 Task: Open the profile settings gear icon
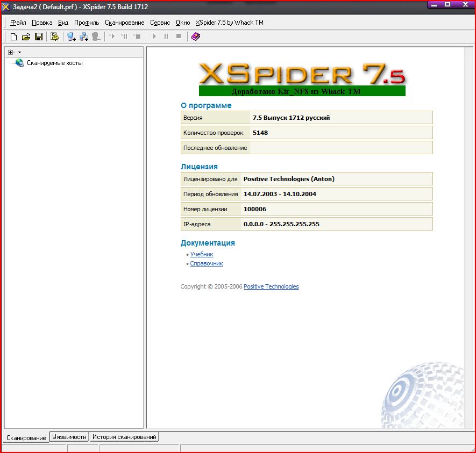(55, 37)
